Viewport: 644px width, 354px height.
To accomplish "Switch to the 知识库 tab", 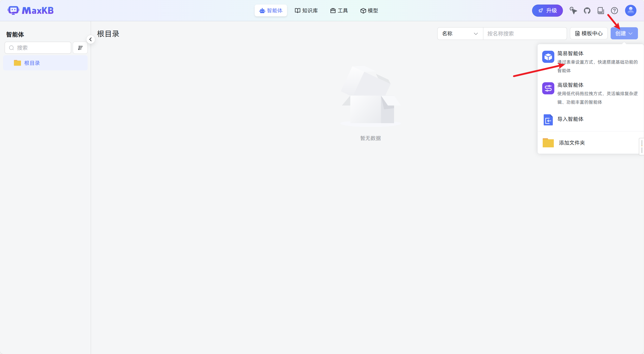I will click(306, 11).
